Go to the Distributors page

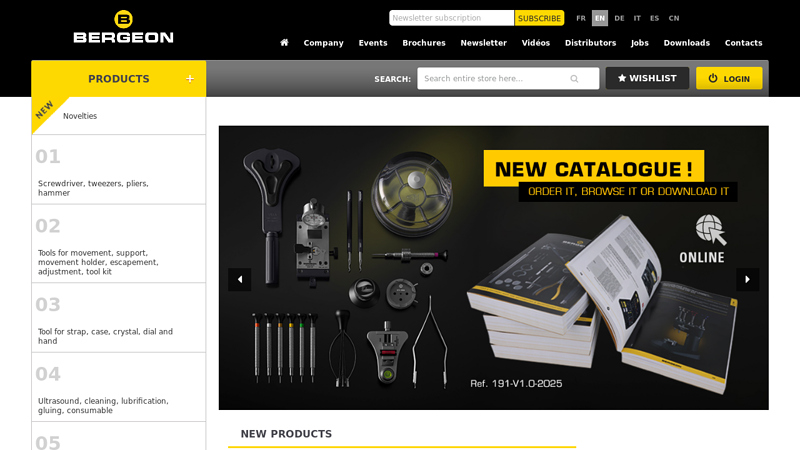[x=590, y=43]
